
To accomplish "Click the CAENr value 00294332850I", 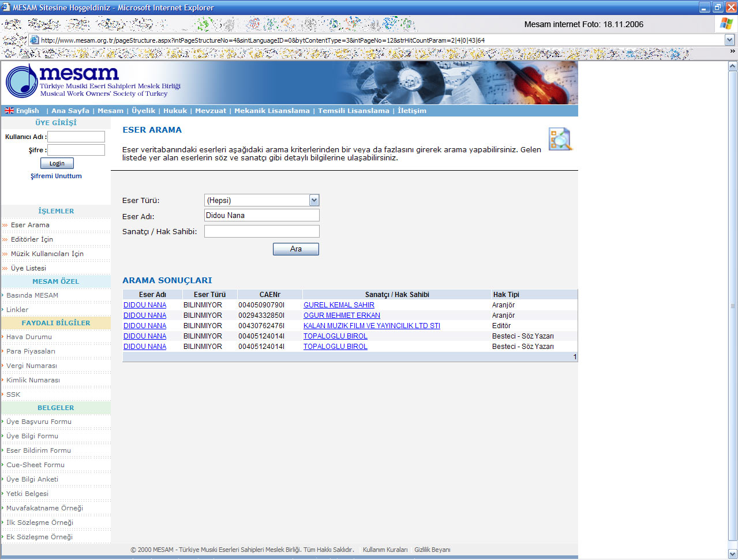I will pyautogui.click(x=261, y=315).
